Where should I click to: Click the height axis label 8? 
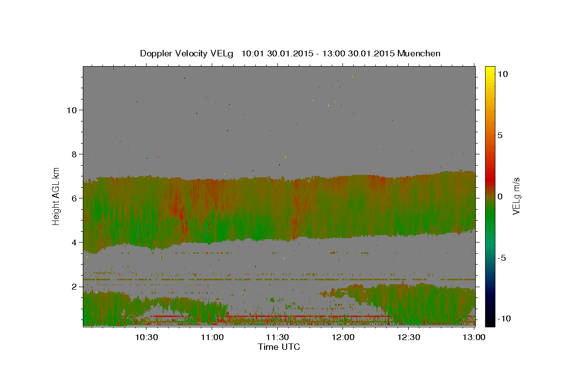point(74,154)
